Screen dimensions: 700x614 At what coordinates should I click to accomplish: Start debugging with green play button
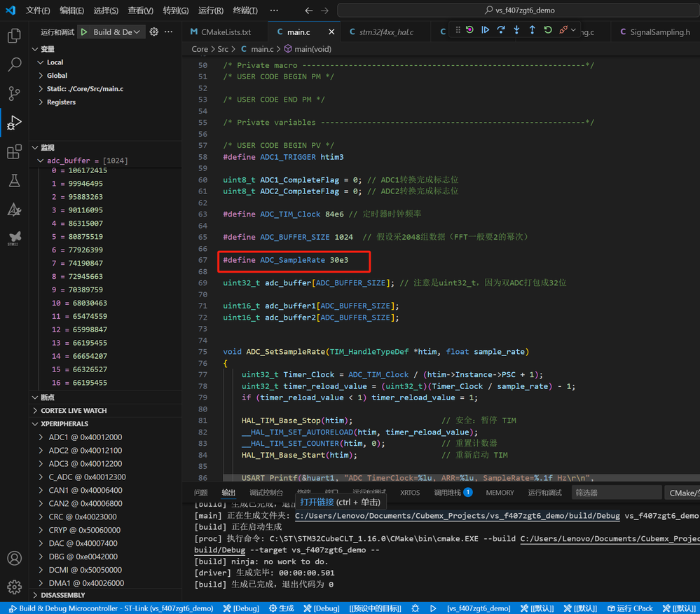[84, 32]
